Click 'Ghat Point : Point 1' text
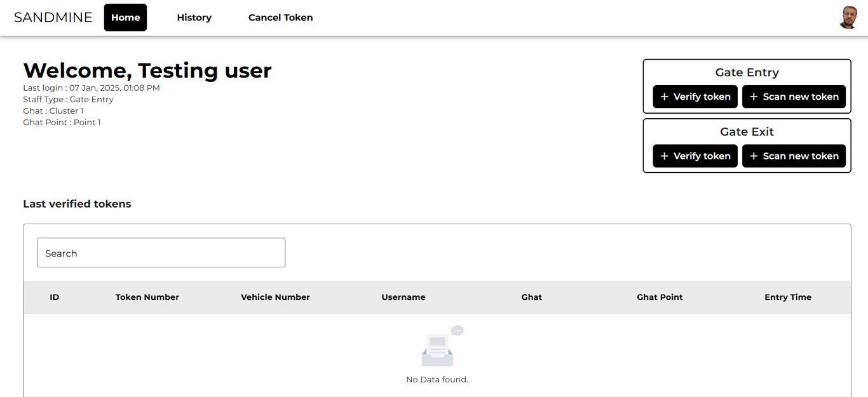The image size is (868, 397). pyautogui.click(x=62, y=123)
